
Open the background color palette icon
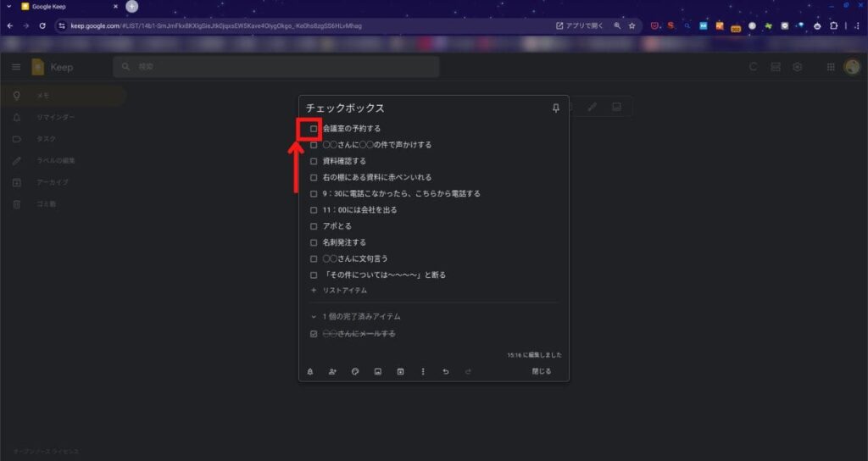(355, 371)
